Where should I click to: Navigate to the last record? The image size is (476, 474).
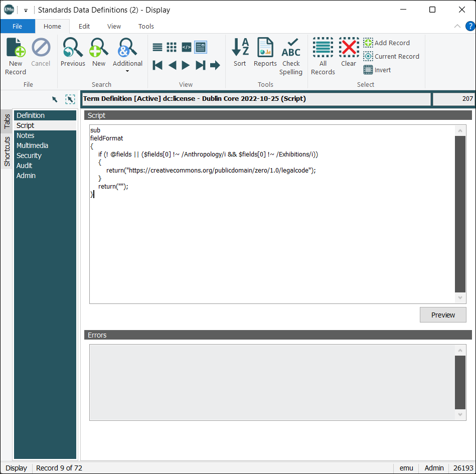click(200, 65)
